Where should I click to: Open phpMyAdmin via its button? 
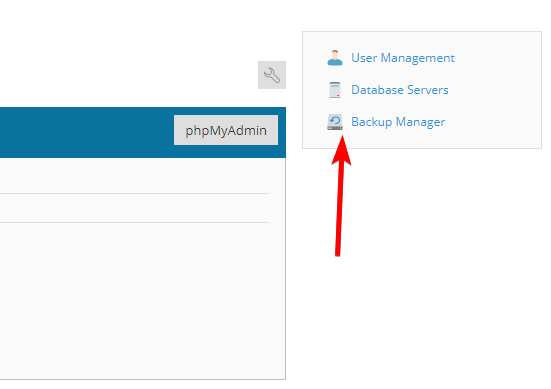tap(226, 130)
